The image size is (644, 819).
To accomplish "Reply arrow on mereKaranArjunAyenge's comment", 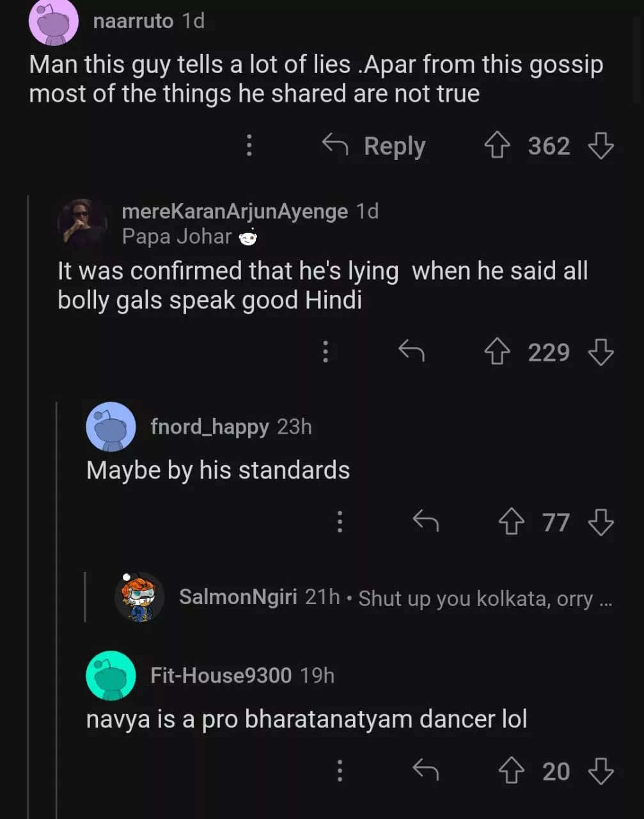I will pos(411,351).
